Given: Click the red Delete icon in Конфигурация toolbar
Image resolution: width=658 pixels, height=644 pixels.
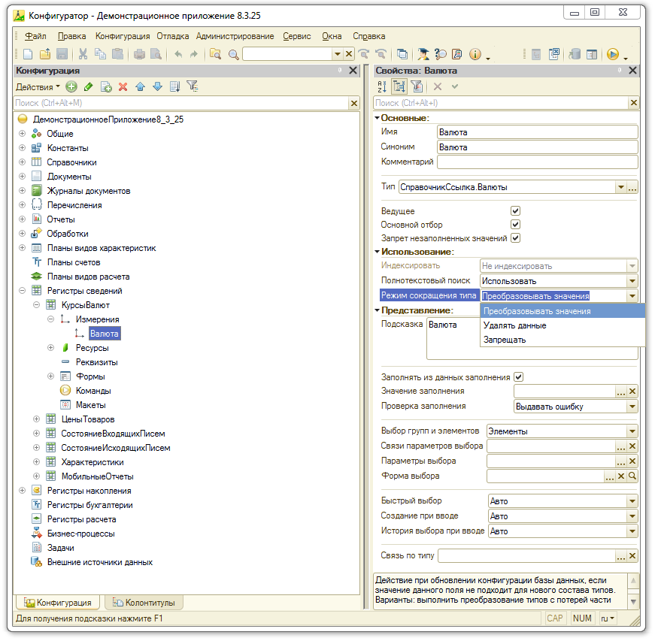Looking at the screenshot, I should point(123,86).
